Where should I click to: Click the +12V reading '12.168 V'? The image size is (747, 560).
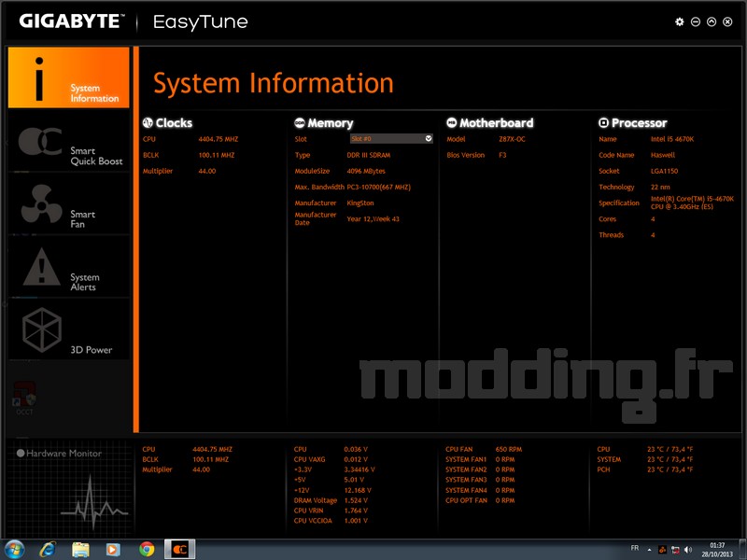pos(358,490)
